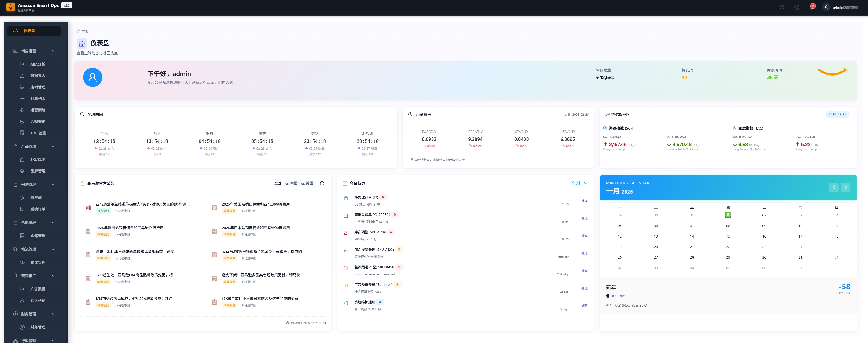
Task: Collapse the 产品管理 sidebar group
Action: click(53, 146)
